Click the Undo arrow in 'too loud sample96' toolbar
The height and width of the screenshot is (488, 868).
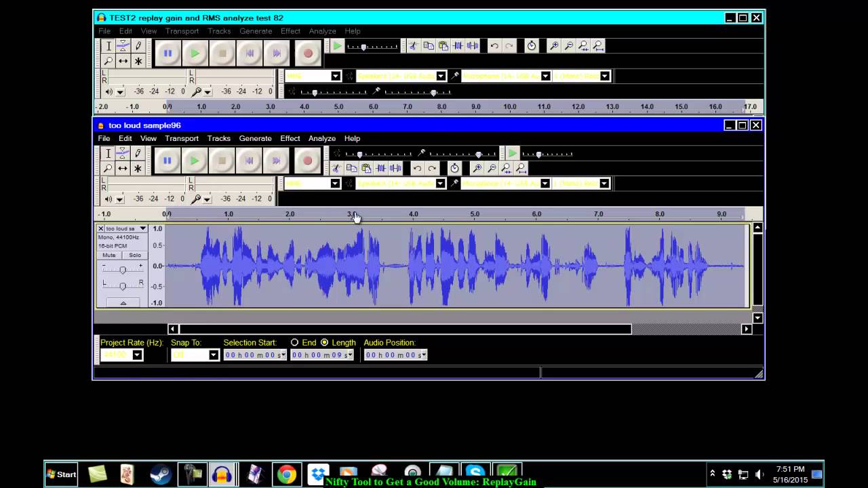tap(417, 168)
